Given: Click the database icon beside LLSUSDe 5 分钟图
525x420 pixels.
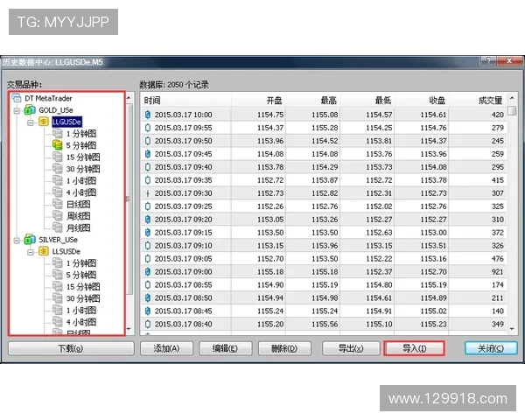Looking at the screenshot, I should tap(57, 275).
